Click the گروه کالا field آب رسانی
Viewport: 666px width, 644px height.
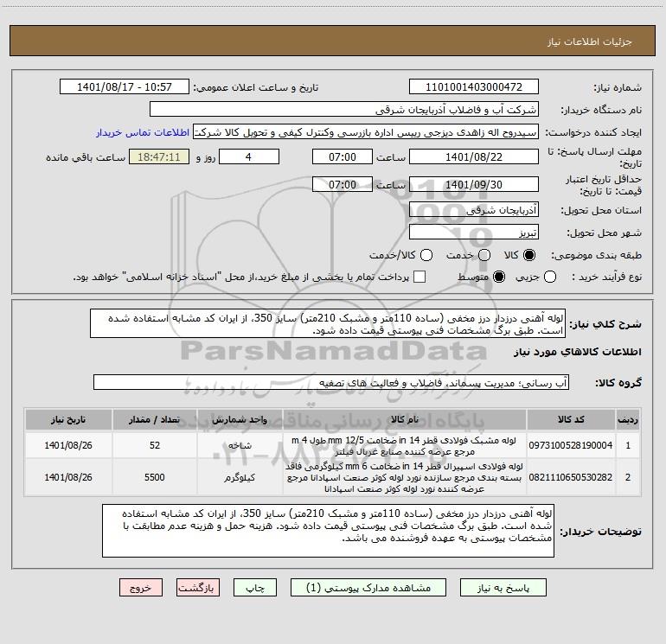coord(331,382)
